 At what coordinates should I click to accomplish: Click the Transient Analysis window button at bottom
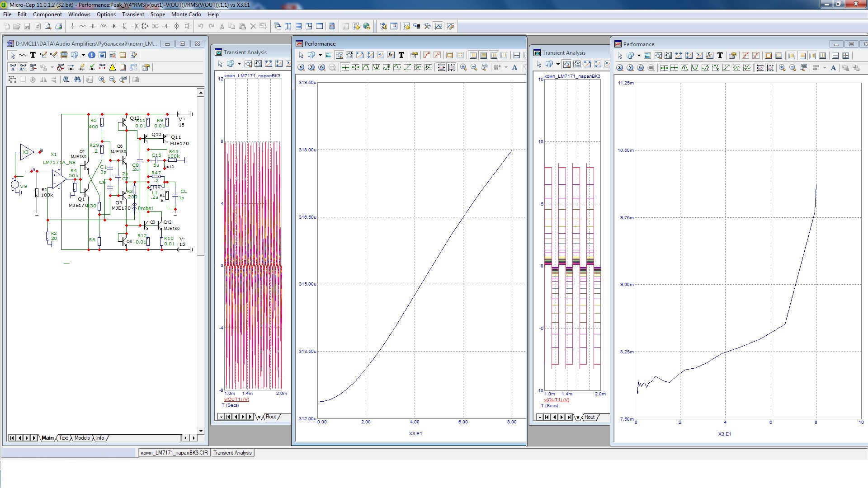(232, 453)
